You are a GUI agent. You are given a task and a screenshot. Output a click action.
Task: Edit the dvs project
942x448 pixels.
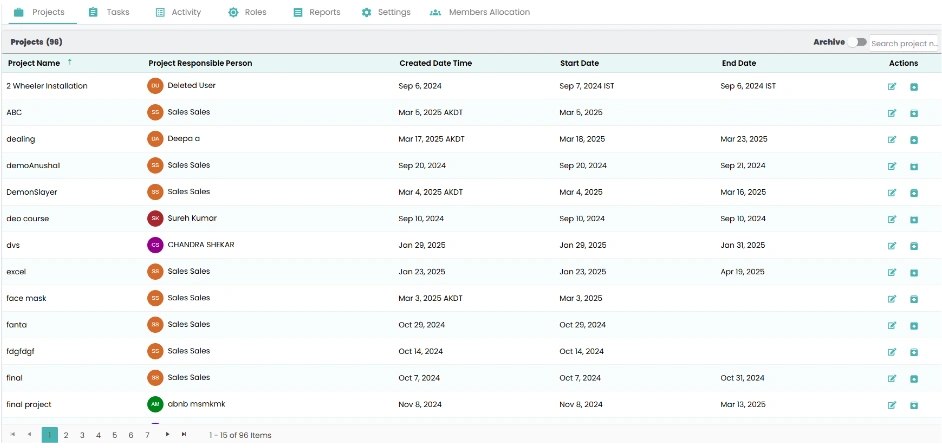(892, 246)
